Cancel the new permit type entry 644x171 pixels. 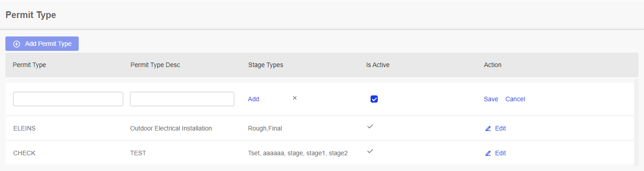click(x=515, y=99)
